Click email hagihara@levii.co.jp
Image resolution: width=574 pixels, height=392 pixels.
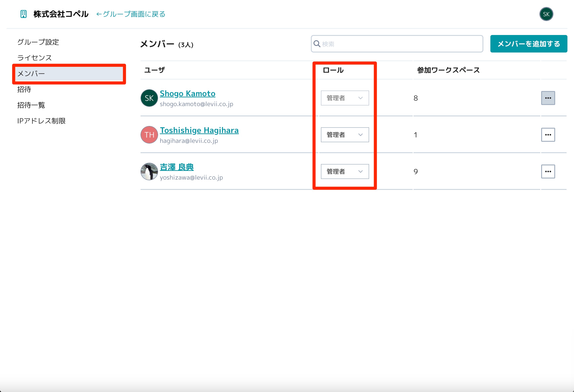click(189, 141)
